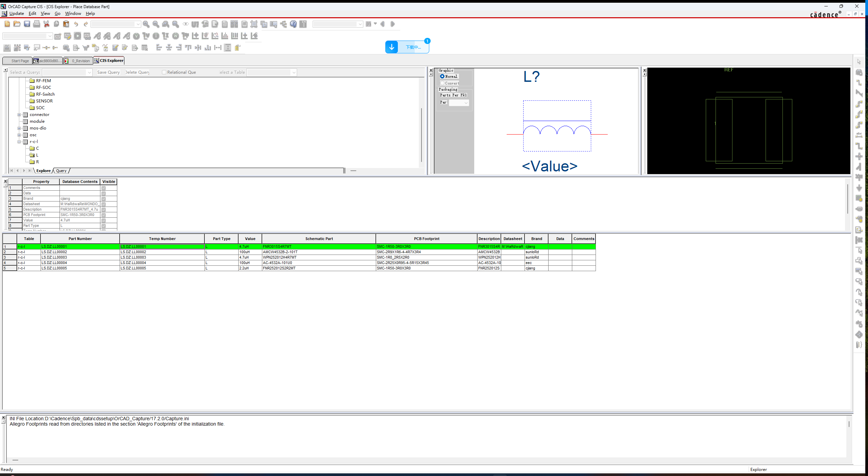Click the Cut scissors icon
This screenshot has height=476, width=868.
click(x=46, y=24)
